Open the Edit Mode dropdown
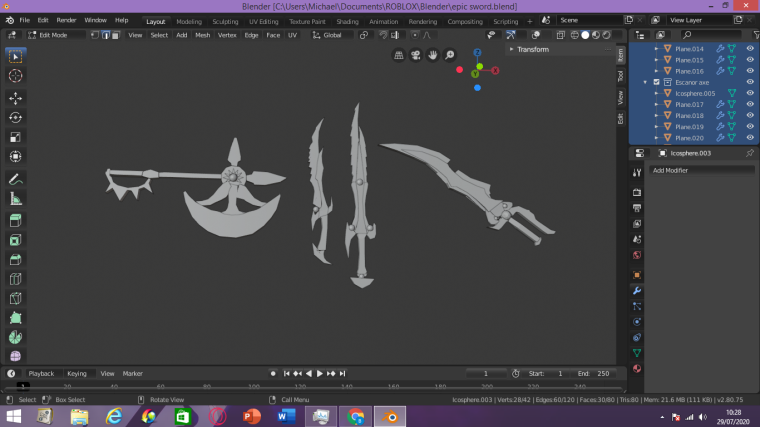The width and height of the screenshot is (760, 427). tap(54, 35)
